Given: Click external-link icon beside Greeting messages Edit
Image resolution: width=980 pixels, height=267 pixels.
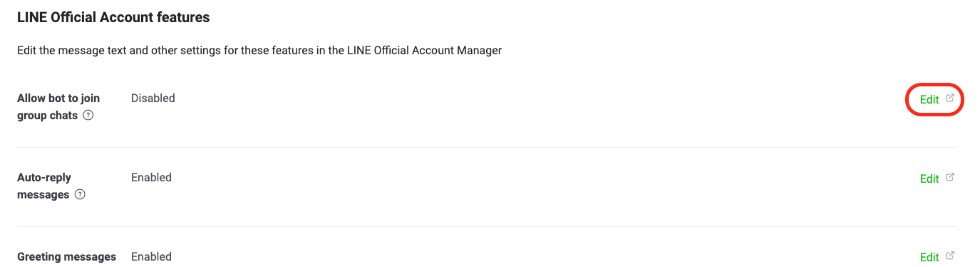Looking at the screenshot, I should pyautogui.click(x=949, y=256).
